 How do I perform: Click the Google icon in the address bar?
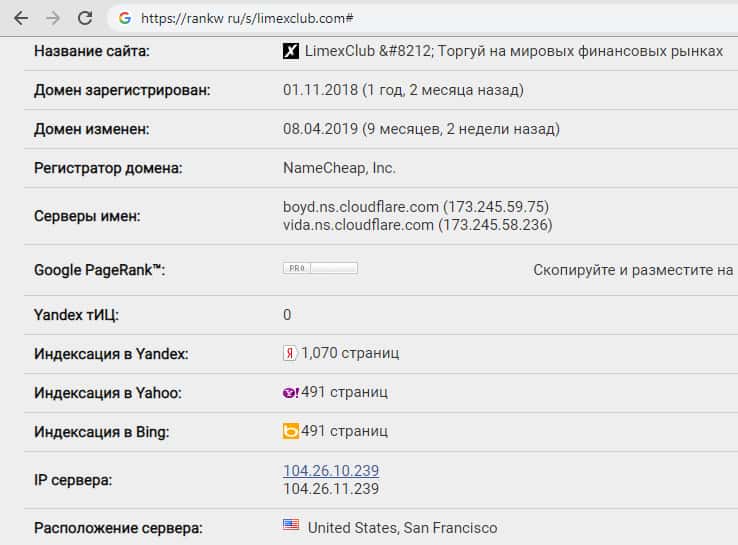(125, 18)
